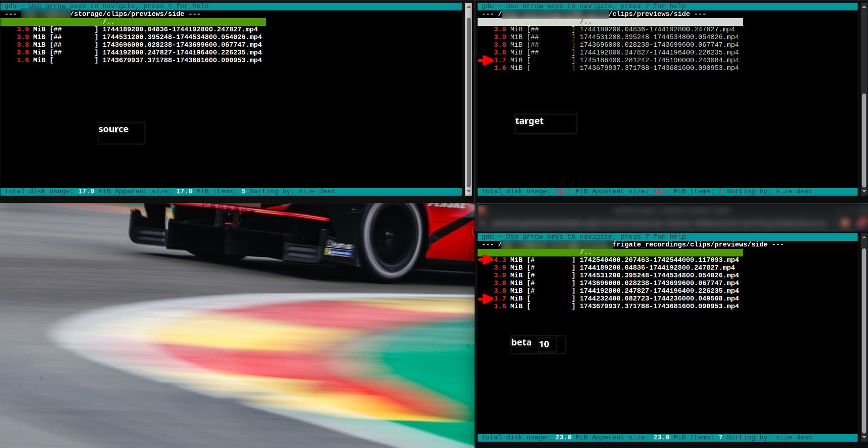Select 1744531200.395248 file in the storage/clips window
This screenshot has height=448, width=868.
point(139,37)
